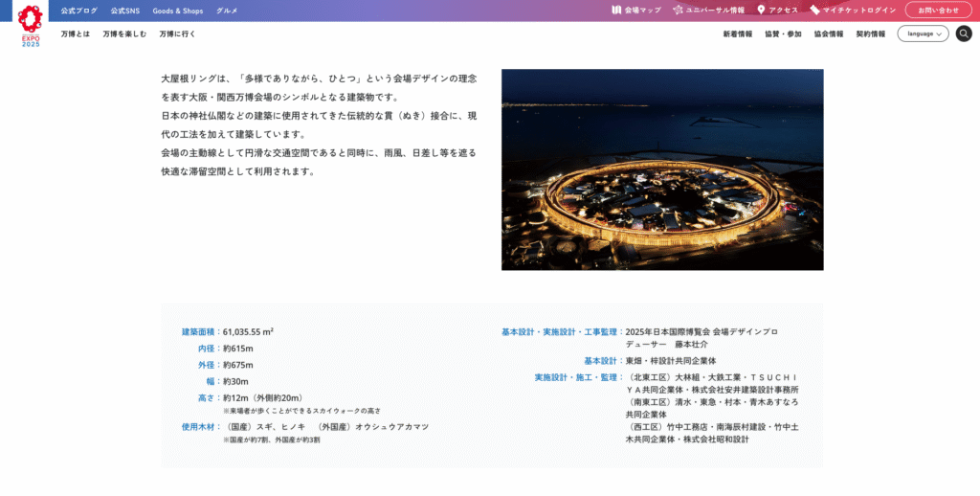Follow the グルメ link

(227, 11)
